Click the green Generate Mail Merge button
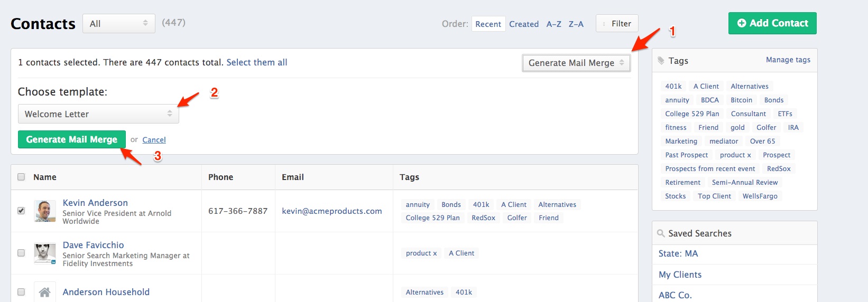This screenshot has height=302, width=868. click(72, 139)
